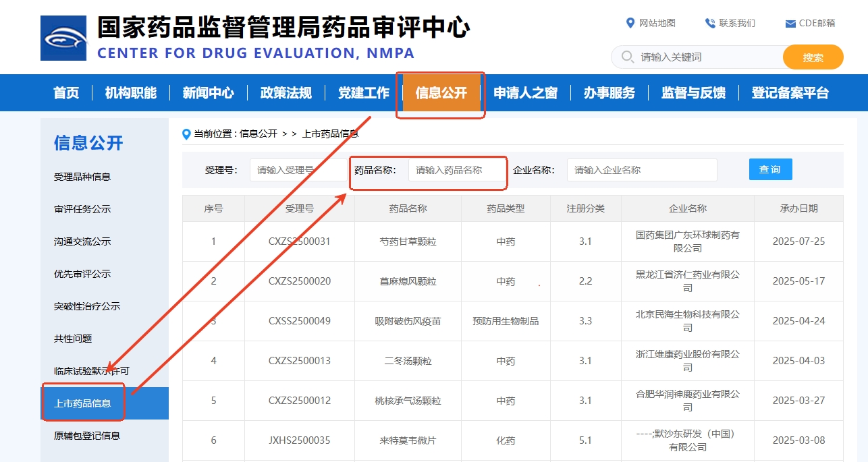Select 原辅包登记信息 in sidebar
The height and width of the screenshot is (462, 868).
coord(87,436)
